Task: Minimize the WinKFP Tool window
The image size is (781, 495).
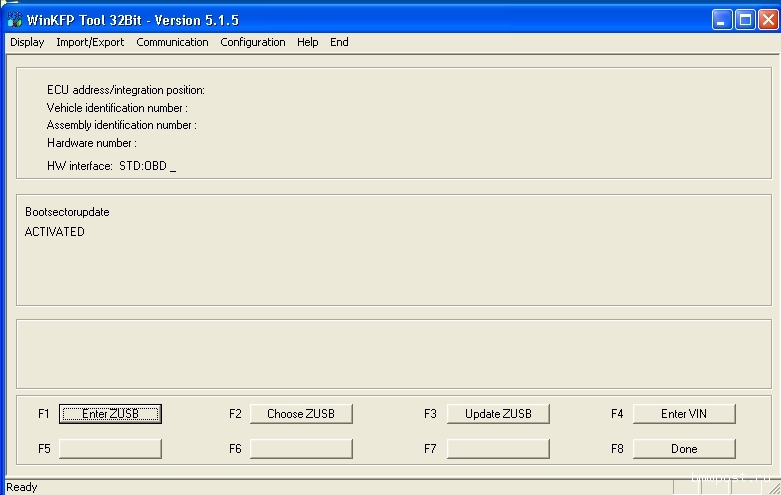Action: (722, 19)
